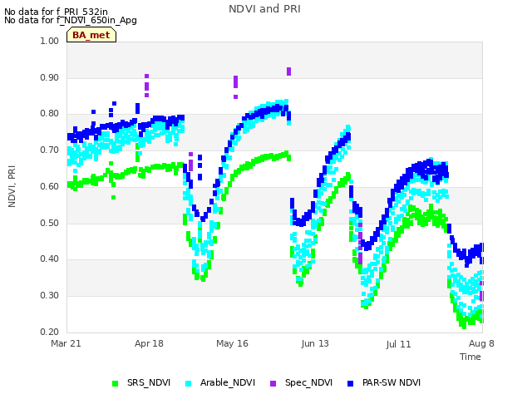Click the Aug 8 x-axis tick label
The width and height of the screenshot is (532, 399).
(x=481, y=343)
